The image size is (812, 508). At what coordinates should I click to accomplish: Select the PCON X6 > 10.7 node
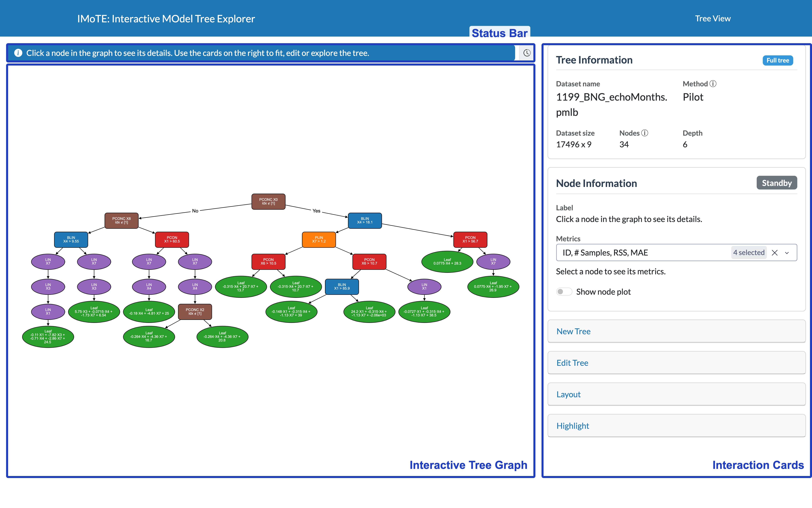click(x=369, y=262)
